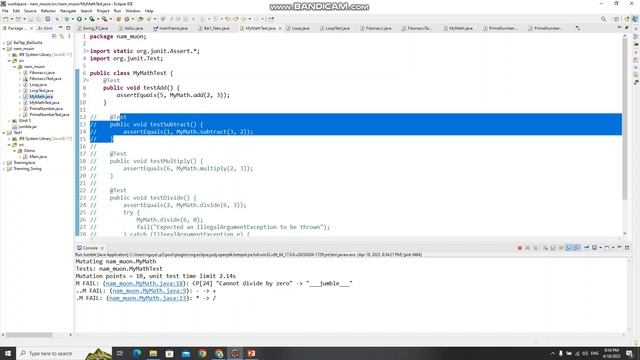Open PowerPoint from taskbar
This screenshot has height=360, width=640.
point(251,353)
